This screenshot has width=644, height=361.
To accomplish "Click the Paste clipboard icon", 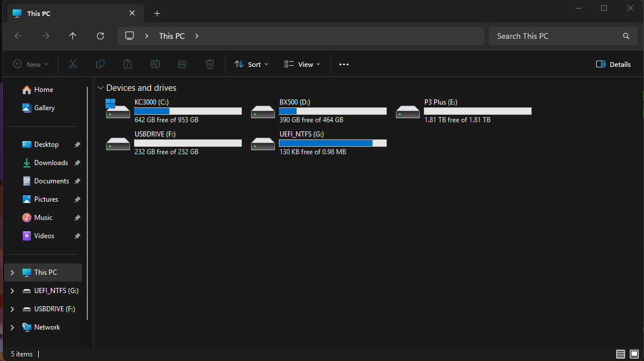I will 128,64.
